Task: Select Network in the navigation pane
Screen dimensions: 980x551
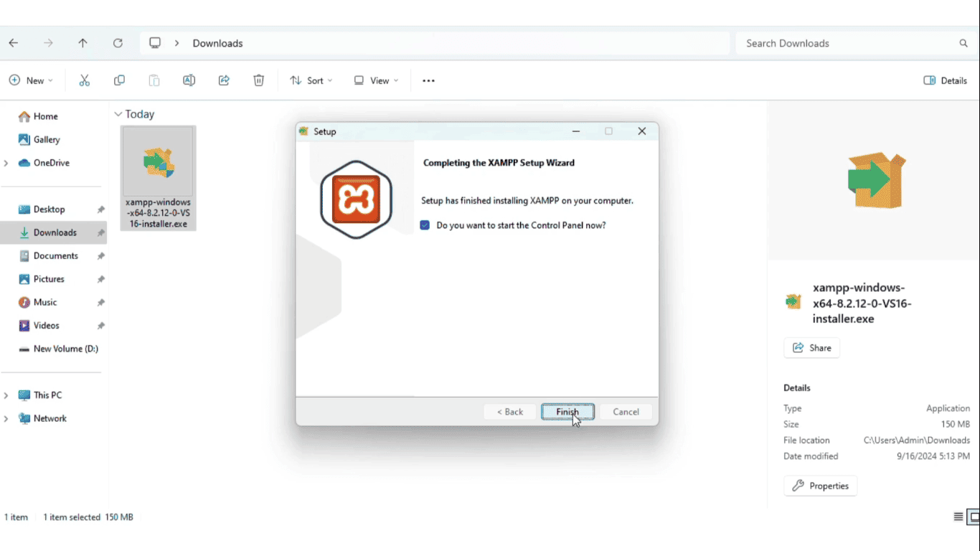Action: pos(50,418)
